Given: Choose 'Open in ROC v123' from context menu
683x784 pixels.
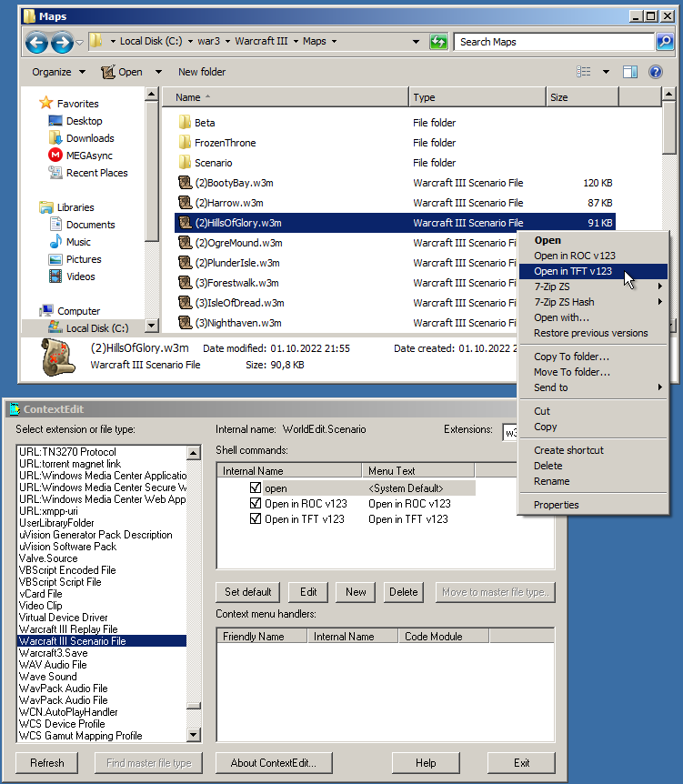Looking at the screenshot, I should (594, 256).
